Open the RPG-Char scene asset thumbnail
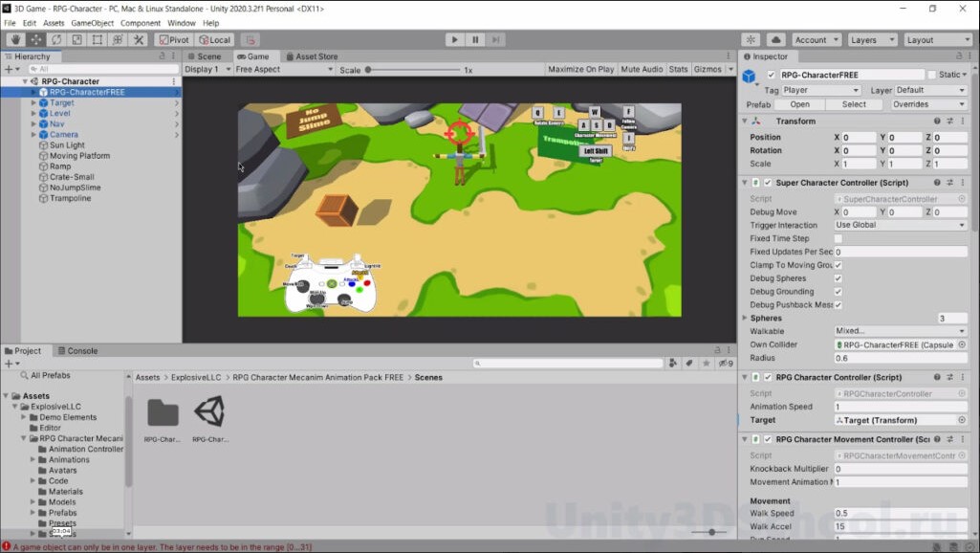 pos(210,411)
